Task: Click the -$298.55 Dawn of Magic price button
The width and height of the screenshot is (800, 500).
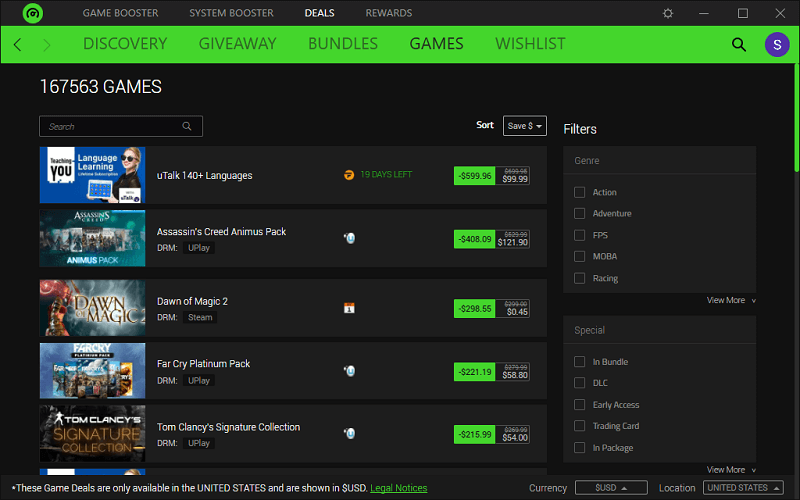Action: tap(474, 309)
